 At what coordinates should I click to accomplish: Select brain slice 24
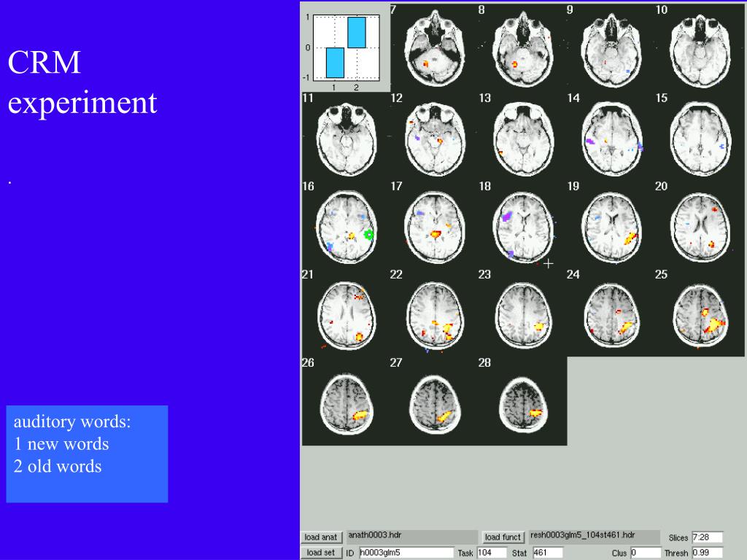click(612, 316)
